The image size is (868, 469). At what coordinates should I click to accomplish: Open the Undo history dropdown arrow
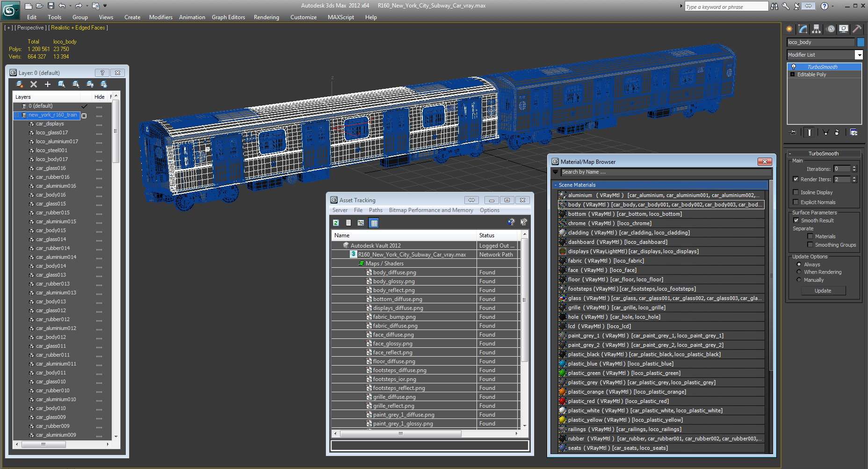click(x=69, y=6)
